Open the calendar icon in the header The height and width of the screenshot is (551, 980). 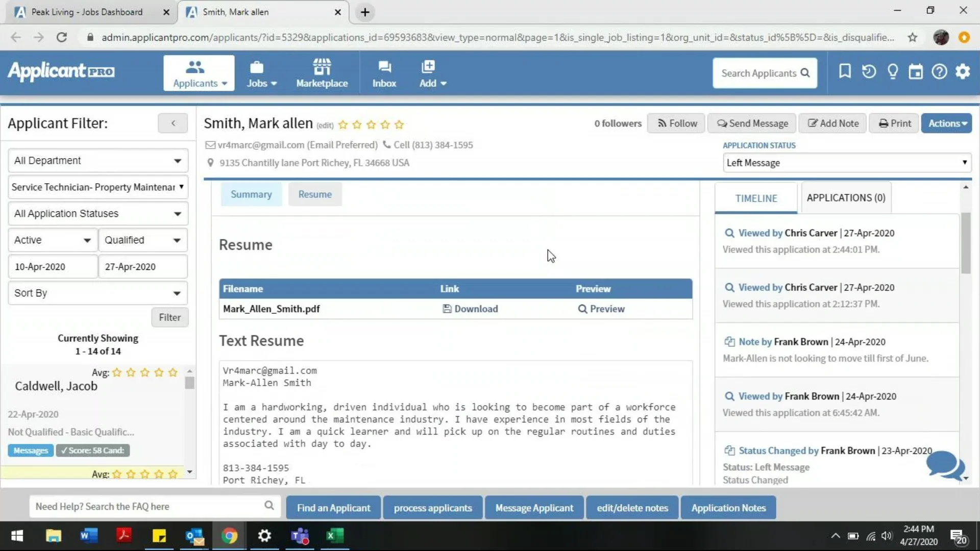click(x=915, y=71)
